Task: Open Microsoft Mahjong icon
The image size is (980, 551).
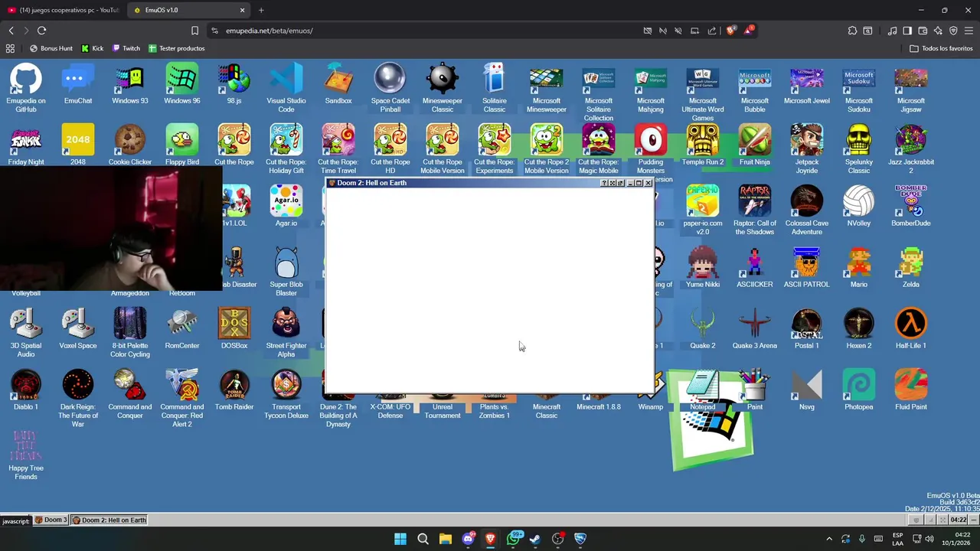Action: (x=651, y=89)
